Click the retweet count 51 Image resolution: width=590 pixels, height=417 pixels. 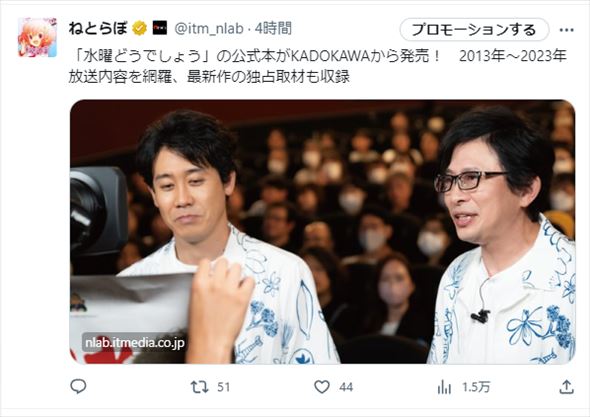point(224,387)
